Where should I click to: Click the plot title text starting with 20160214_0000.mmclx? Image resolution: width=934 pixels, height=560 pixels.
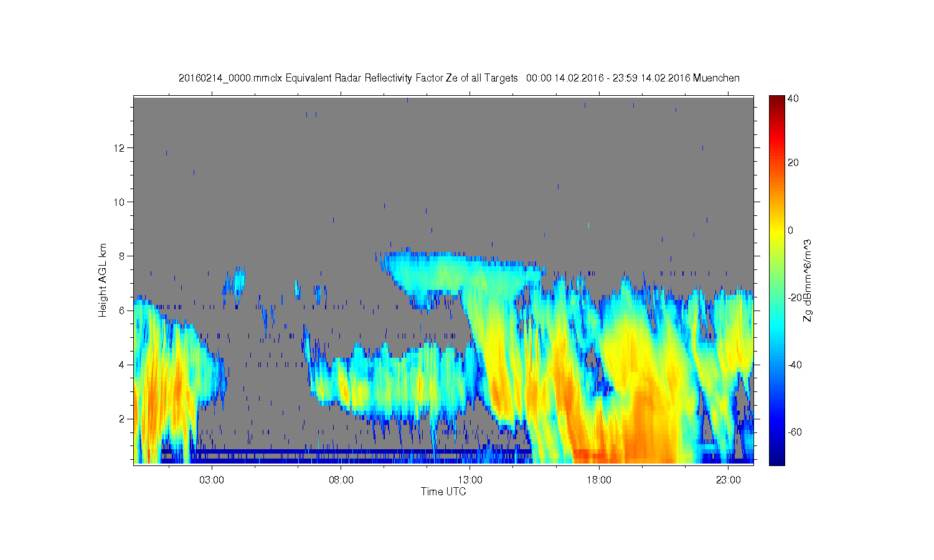459,78
